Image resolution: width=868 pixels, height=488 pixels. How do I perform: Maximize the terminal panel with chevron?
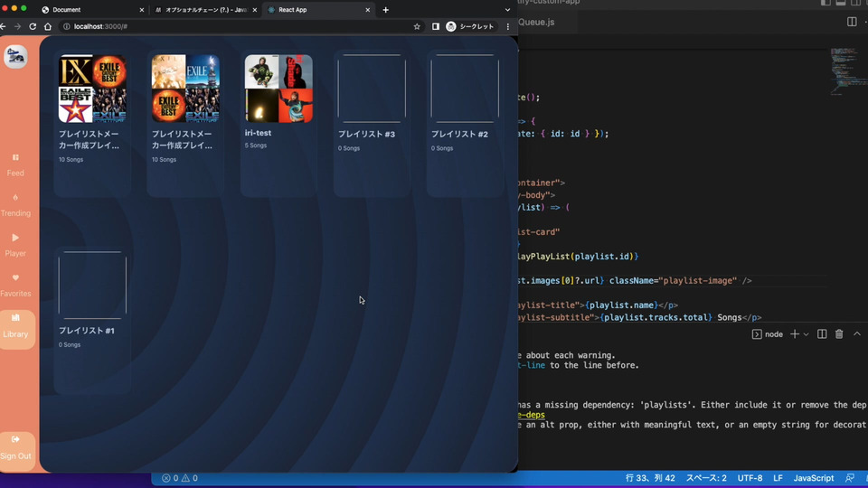(857, 334)
